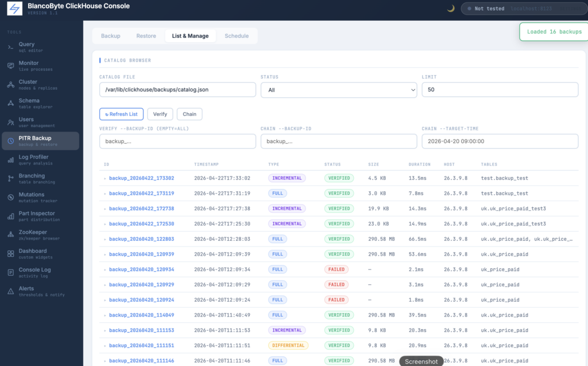
Task: Click the Chain target-time input field
Action: 500,141
